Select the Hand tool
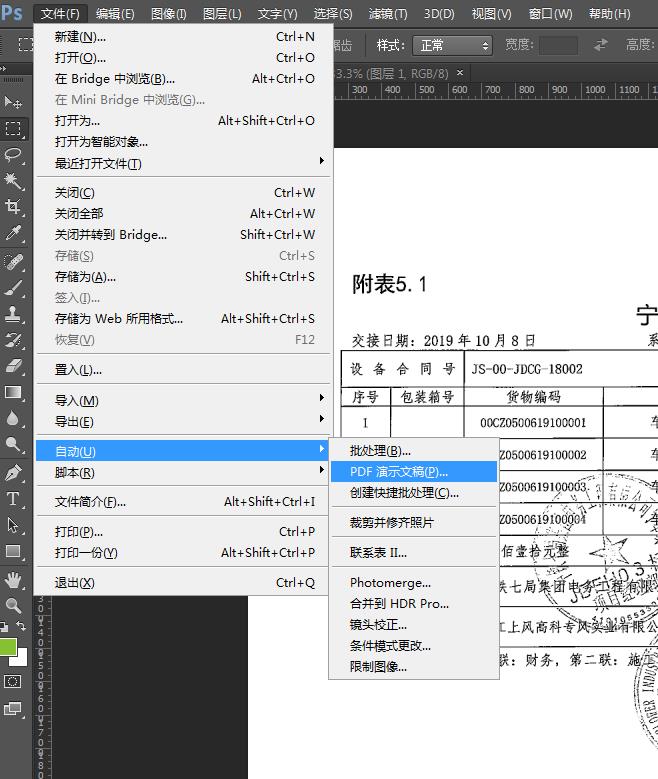This screenshot has width=658, height=779. pos(12,579)
